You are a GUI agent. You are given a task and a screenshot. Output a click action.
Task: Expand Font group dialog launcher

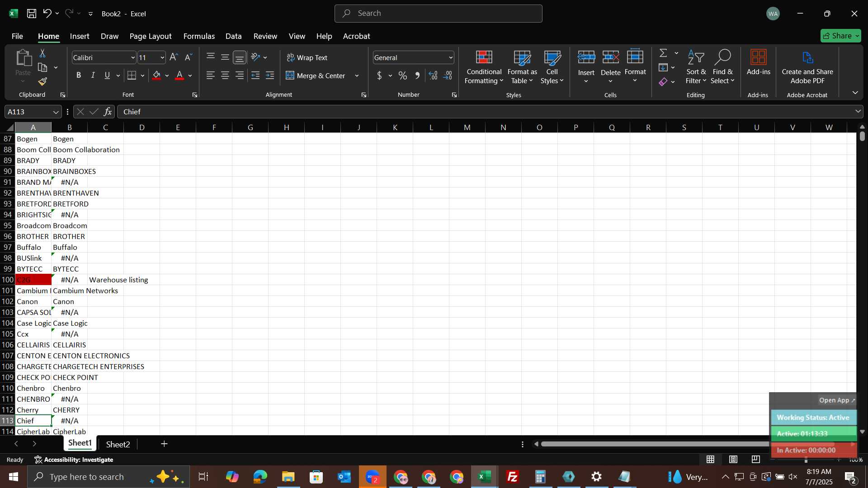pyautogui.click(x=195, y=95)
